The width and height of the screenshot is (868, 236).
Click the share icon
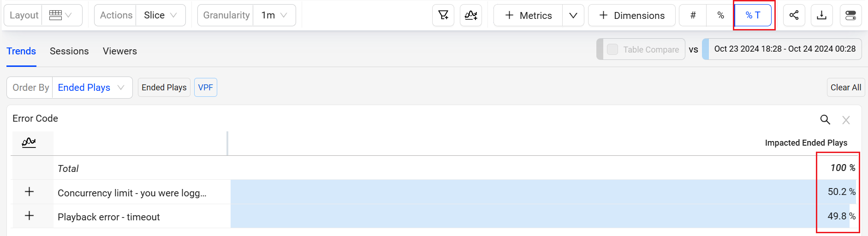tap(794, 15)
